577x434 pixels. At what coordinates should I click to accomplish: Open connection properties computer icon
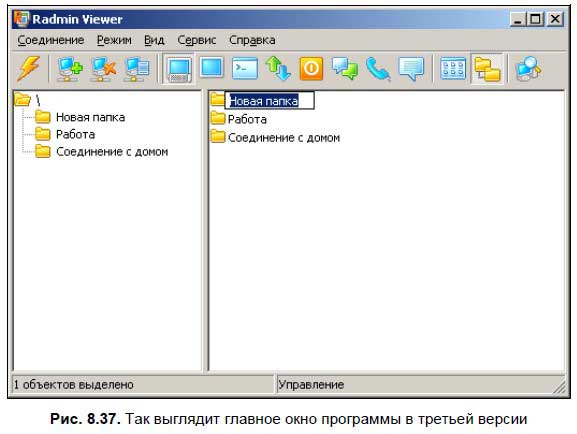tap(137, 68)
